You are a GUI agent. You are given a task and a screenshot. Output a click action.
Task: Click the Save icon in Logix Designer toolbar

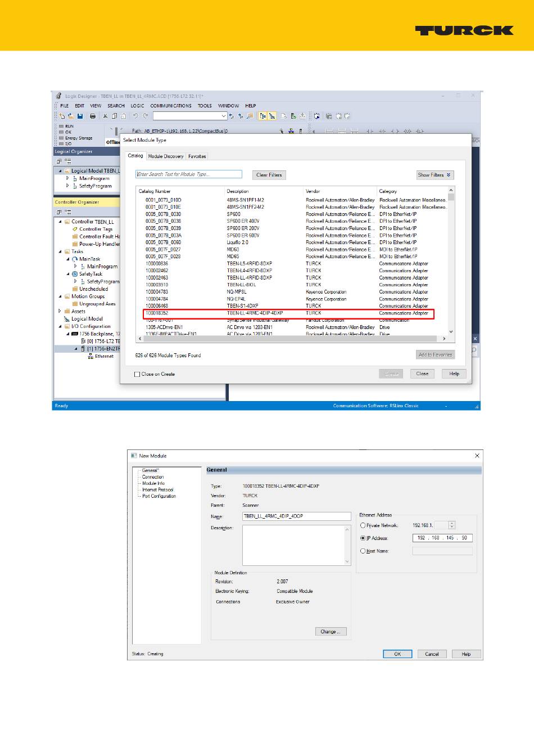(80, 116)
